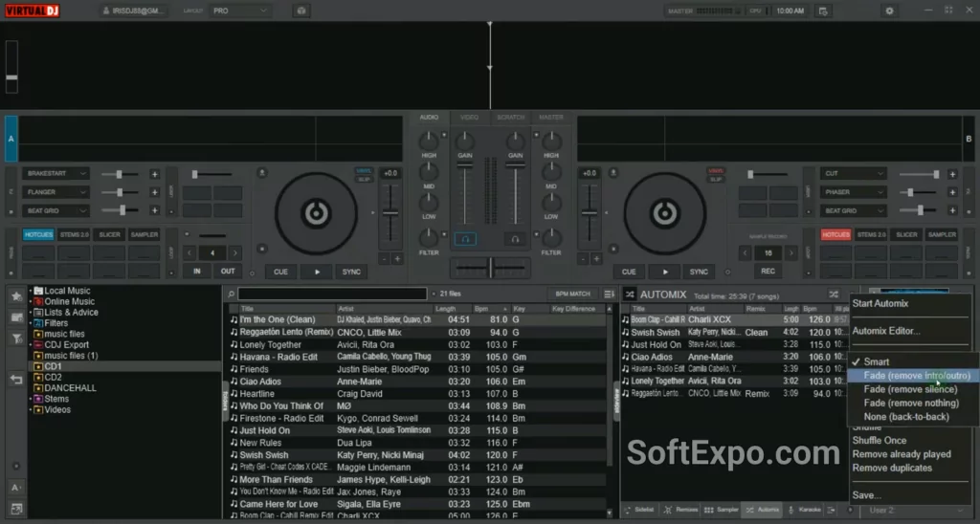Click left deck headphone cue icon in mixer
Viewport: 980px width, 524px height.
[465, 239]
